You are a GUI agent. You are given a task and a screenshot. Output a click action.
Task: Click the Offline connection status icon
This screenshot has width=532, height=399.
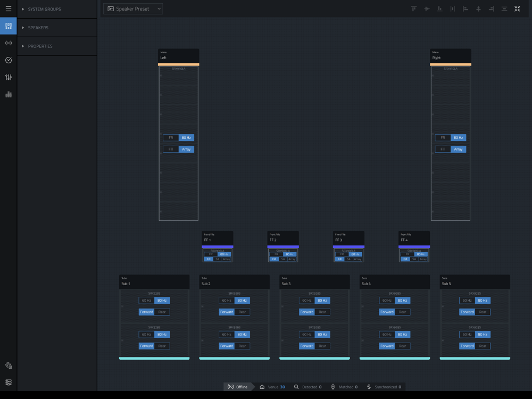(231, 387)
